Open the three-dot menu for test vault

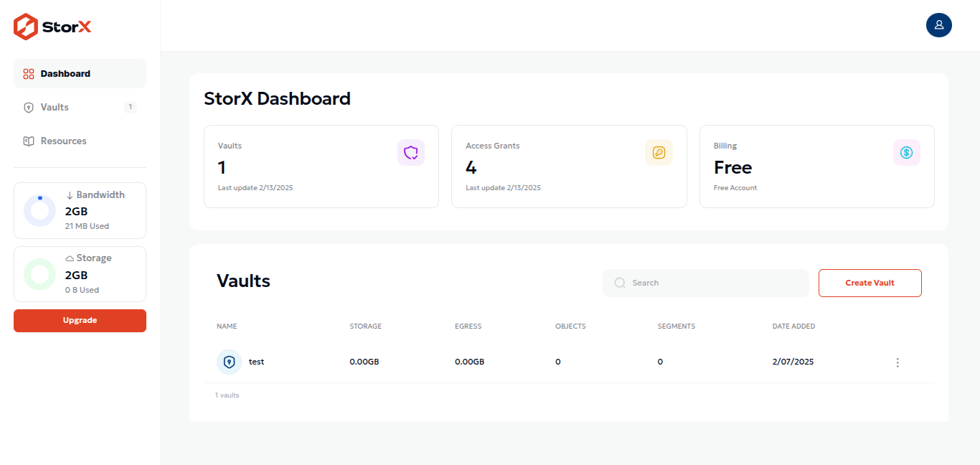pos(897,362)
